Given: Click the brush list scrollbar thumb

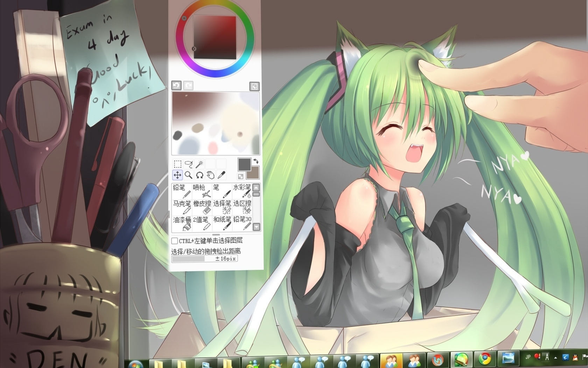Looking at the screenshot, I should [256, 194].
